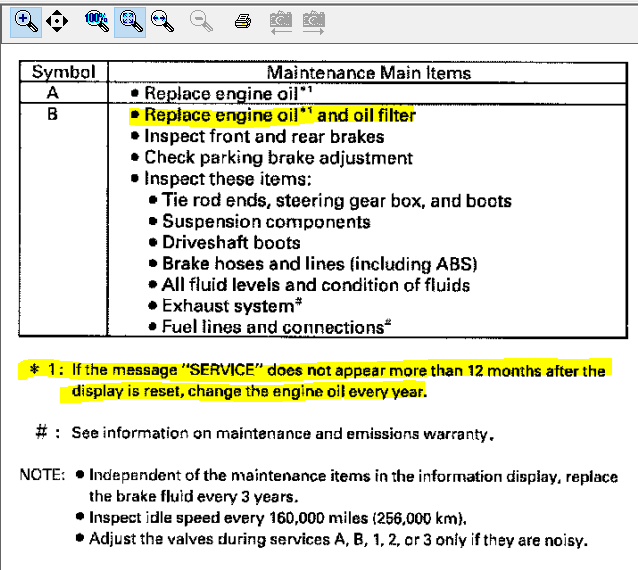Click highlighted 'SERVICE' footnote line
Viewport: 638px width, 570px height.
[317, 370]
